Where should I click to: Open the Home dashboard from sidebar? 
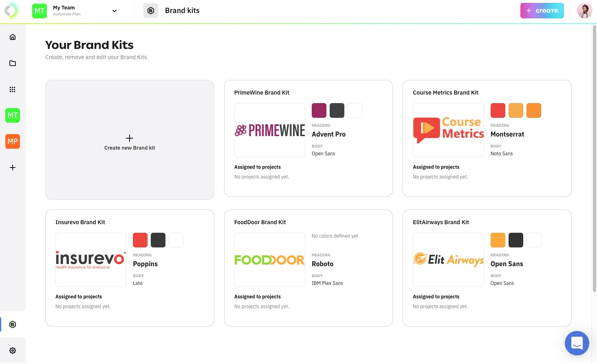12,37
